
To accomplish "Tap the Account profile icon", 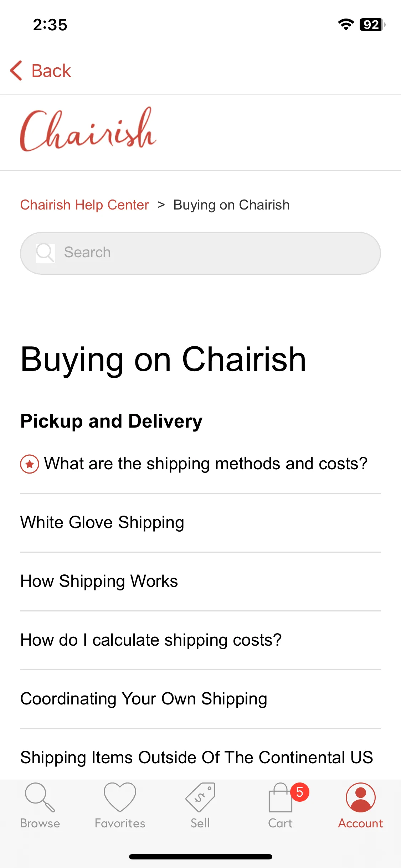I will pos(361,797).
